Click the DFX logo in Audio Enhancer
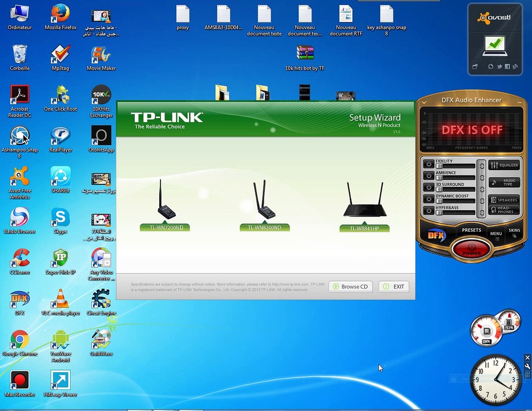This screenshot has height=411, width=532. pyautogui.click(x=436, y=235)
